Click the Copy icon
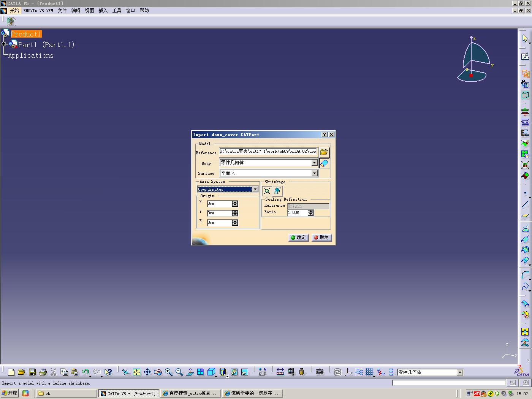 tap(64, 372)
